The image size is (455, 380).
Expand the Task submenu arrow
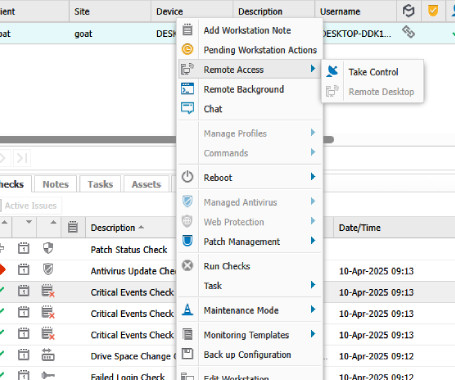313,285
